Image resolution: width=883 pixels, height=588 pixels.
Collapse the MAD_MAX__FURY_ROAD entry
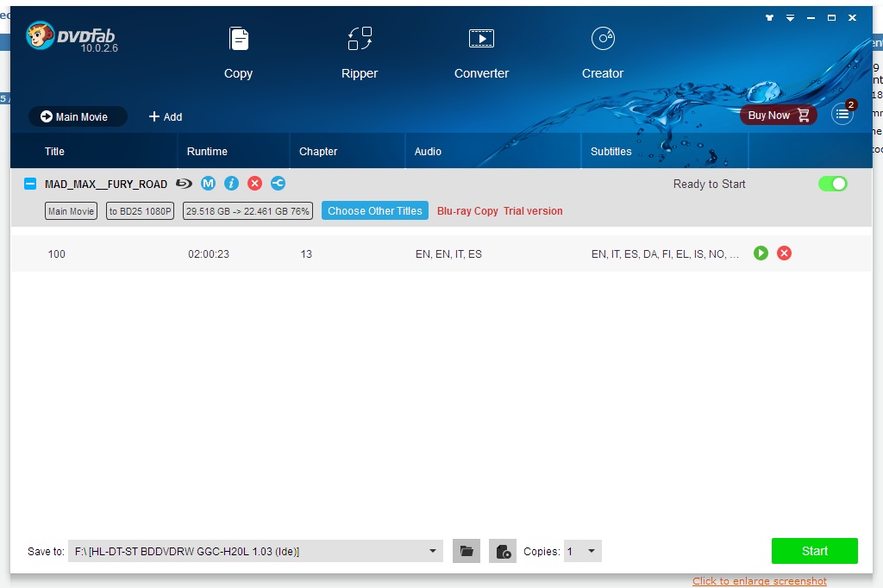point(29,183)
